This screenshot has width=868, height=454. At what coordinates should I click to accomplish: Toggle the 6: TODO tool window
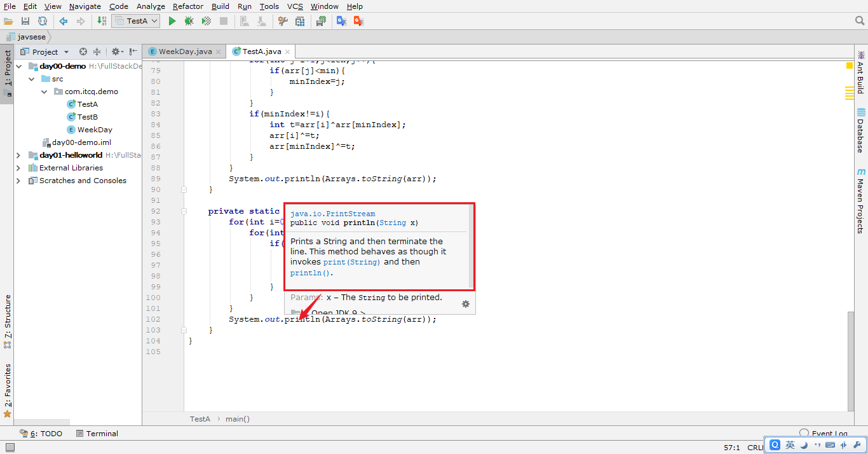(x=41, y=434)
